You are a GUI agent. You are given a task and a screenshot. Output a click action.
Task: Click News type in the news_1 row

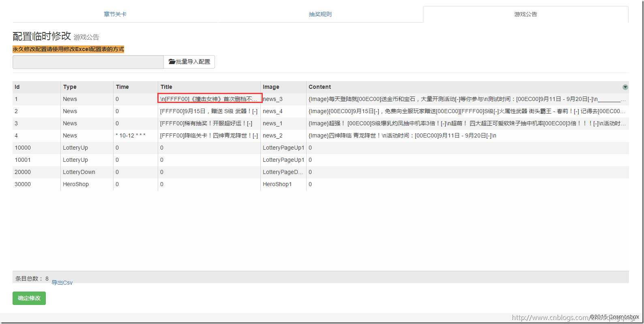tap(87, 123)
